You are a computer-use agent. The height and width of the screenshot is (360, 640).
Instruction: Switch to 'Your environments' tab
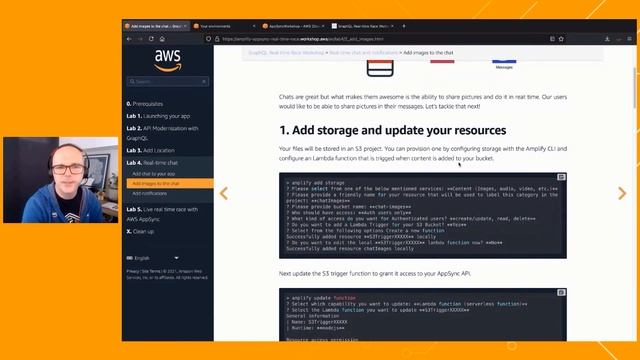pos(224,26)
